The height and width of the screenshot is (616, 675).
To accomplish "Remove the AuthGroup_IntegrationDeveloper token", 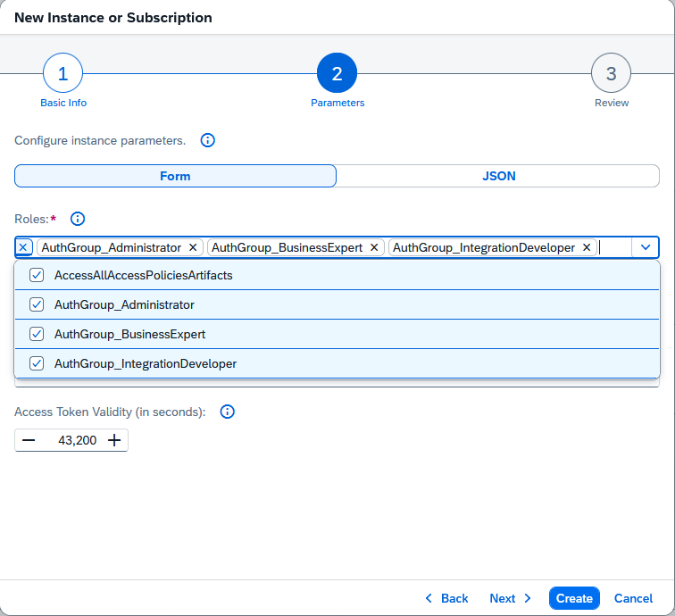I will (587, 247).
